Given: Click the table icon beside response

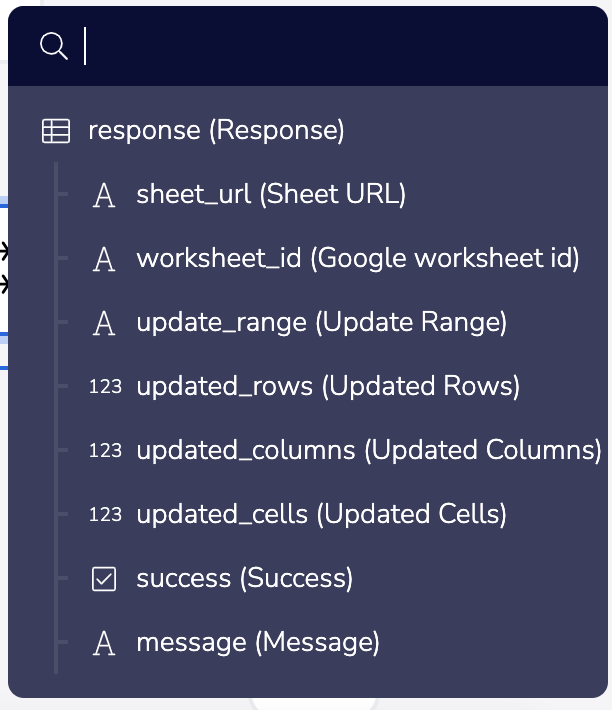Looking at the screenshot, I should tap(56, 131).
